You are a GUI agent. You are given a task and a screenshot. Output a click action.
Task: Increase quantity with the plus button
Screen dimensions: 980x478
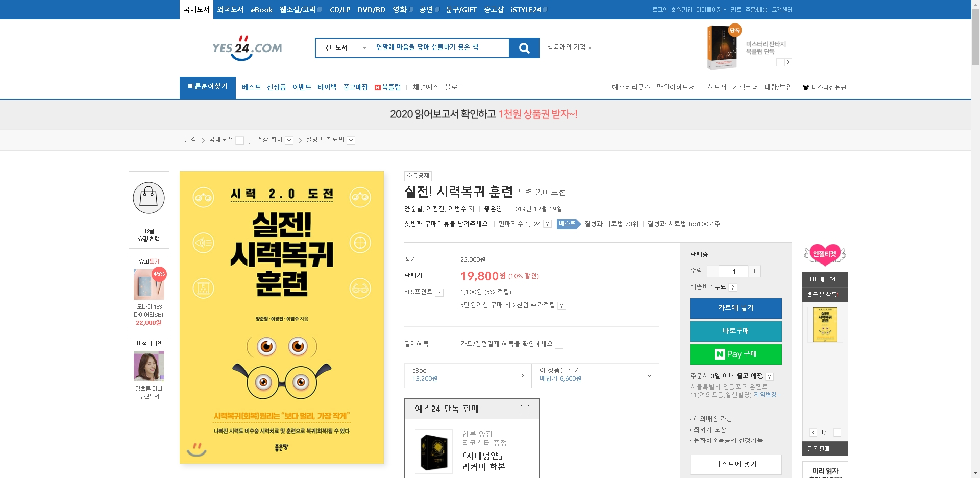pos(754,271)
